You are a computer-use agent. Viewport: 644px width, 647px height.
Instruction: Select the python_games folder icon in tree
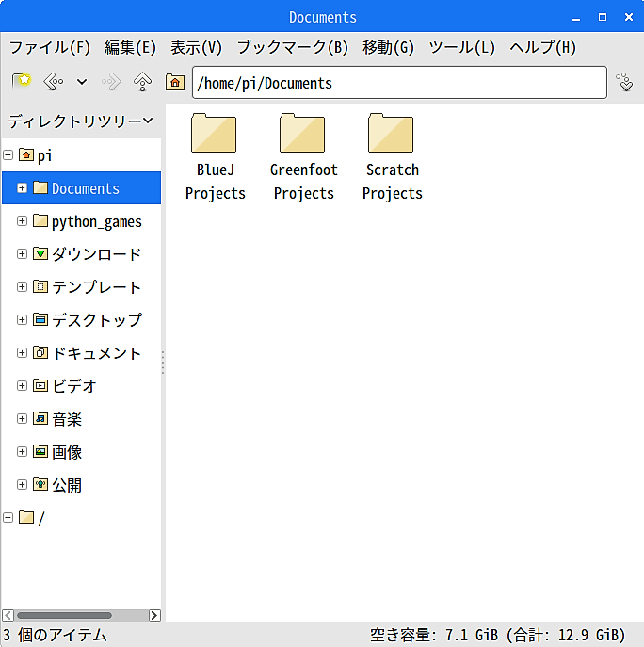(x=40, y=220)
